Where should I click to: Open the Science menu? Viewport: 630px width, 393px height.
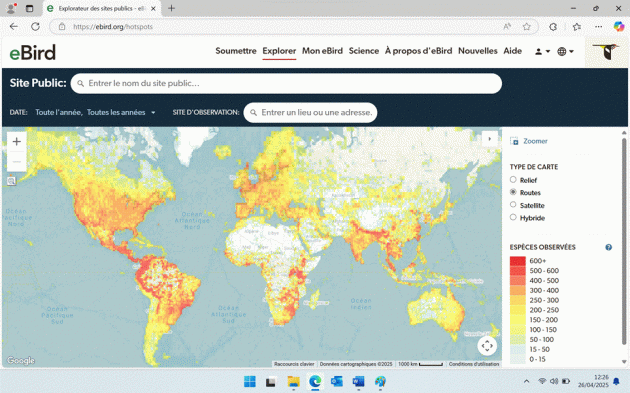coord(364,51)
